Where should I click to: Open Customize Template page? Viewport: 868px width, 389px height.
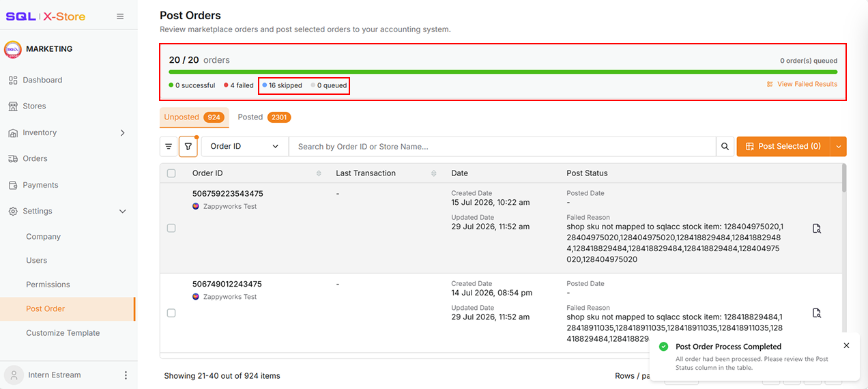63,333
